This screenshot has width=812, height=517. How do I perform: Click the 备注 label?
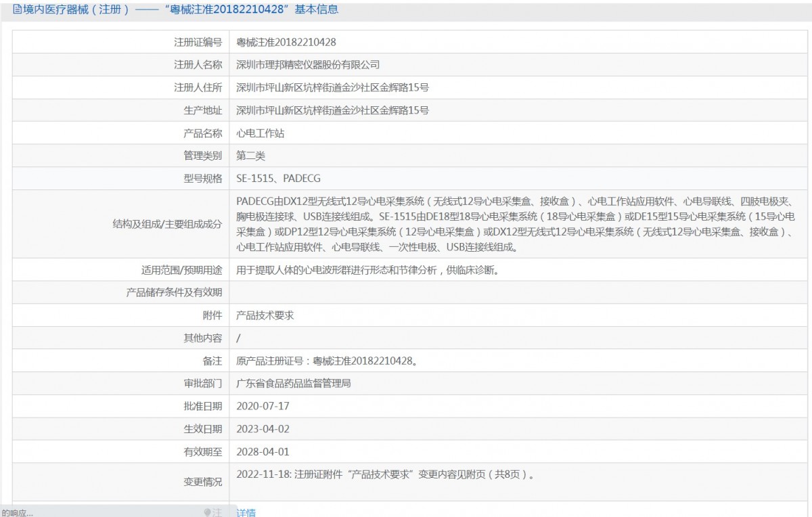[212, 361]
